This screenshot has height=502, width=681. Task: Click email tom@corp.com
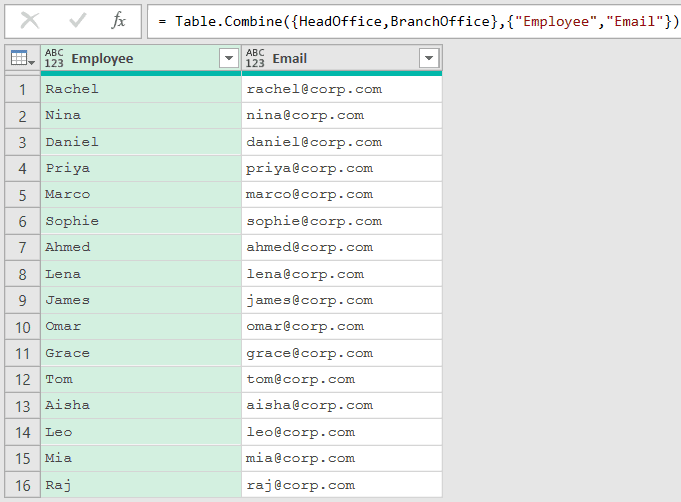coord(301,380)
